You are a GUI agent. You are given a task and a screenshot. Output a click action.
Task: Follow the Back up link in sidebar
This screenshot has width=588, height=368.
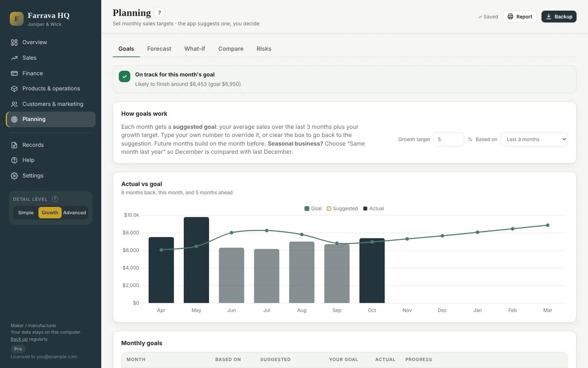19,339
